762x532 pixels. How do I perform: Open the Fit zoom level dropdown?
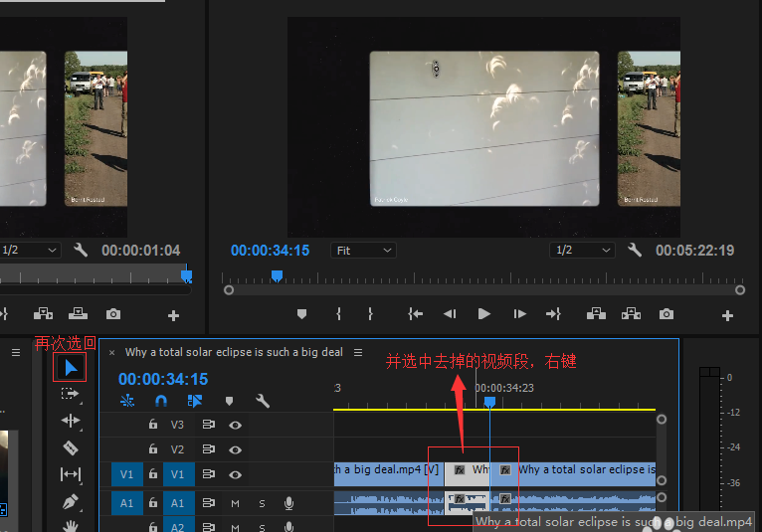pyautogui.click(x=363, y=251)
